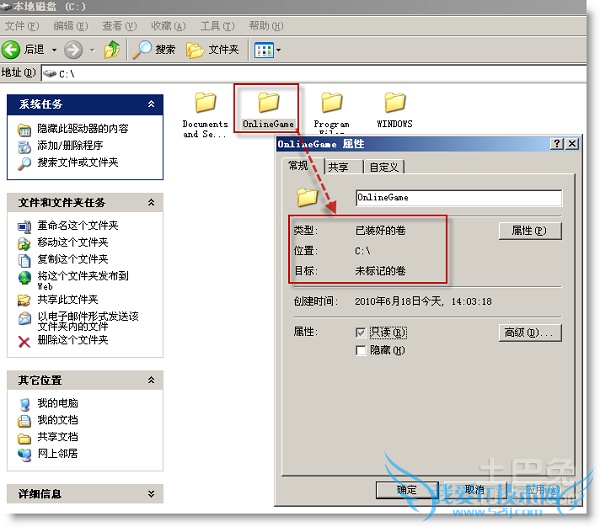Collapse the 其它位置 panel
This screenshot has height=527, width=600.
click(151, 380)
